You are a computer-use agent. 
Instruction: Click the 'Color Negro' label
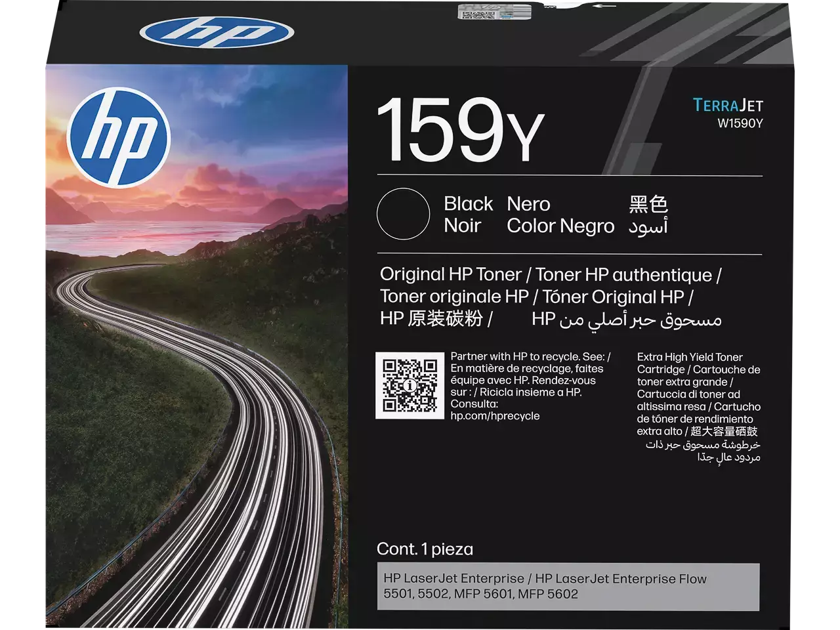click(x=560, y=226)
